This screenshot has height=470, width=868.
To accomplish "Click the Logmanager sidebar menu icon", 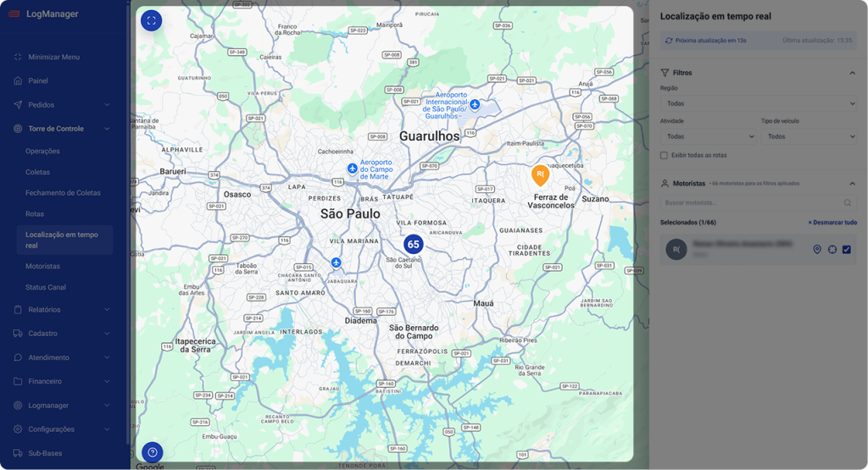I will click(18, 406).
